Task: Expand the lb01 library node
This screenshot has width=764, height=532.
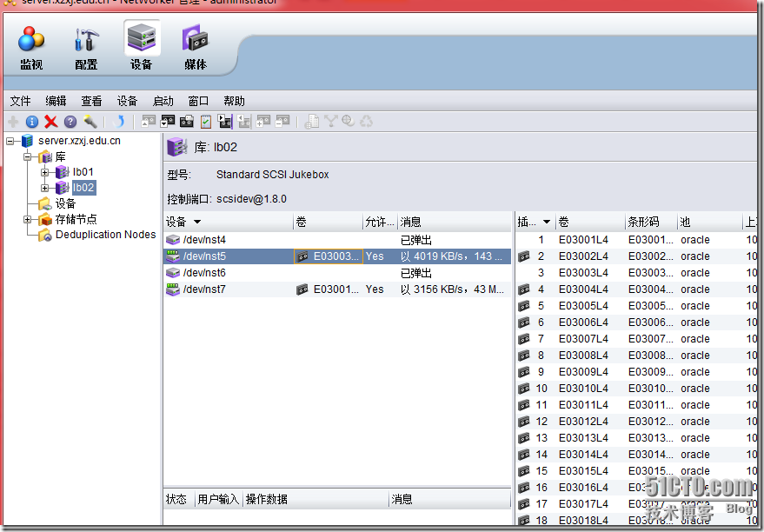Action: pyautogui.click(x=45, y=172)
